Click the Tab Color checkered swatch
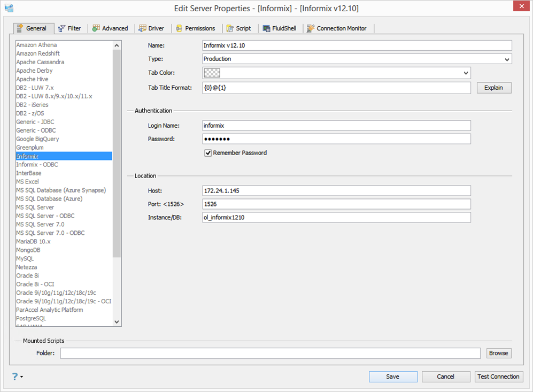This screenshot has width=533, height=392. (x=212, y=73)
